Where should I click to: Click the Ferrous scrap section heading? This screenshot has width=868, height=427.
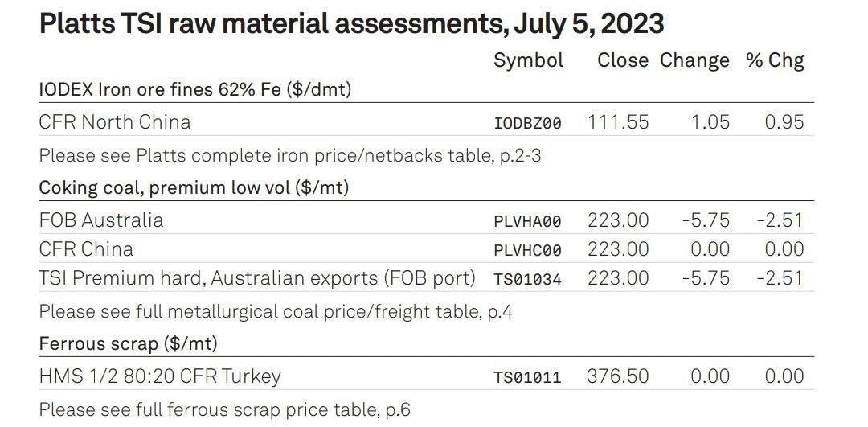coord(128,344)
